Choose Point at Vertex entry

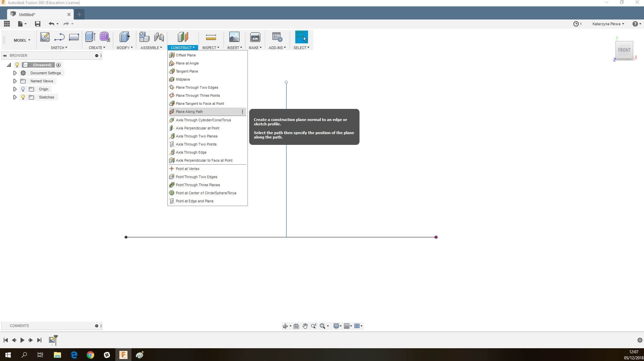tap(207, 169)
